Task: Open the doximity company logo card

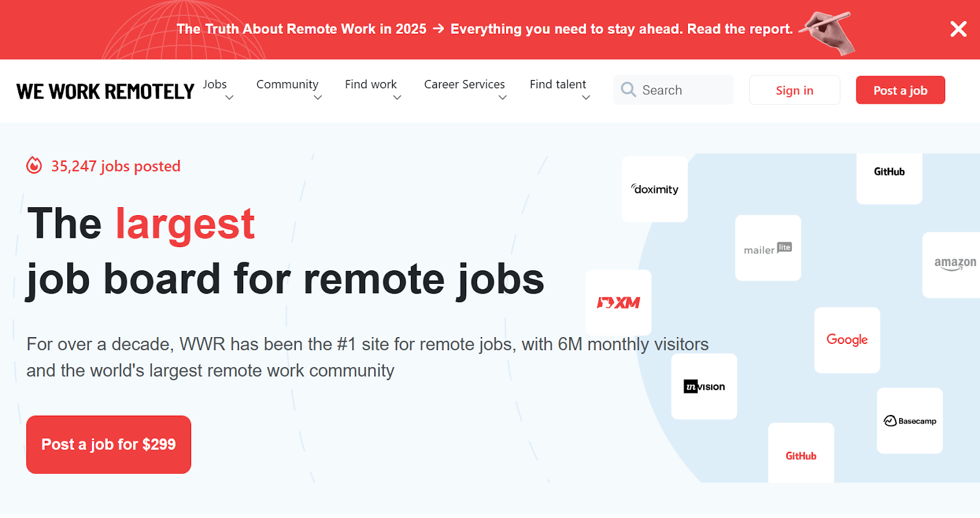Action: coord(655,189)
